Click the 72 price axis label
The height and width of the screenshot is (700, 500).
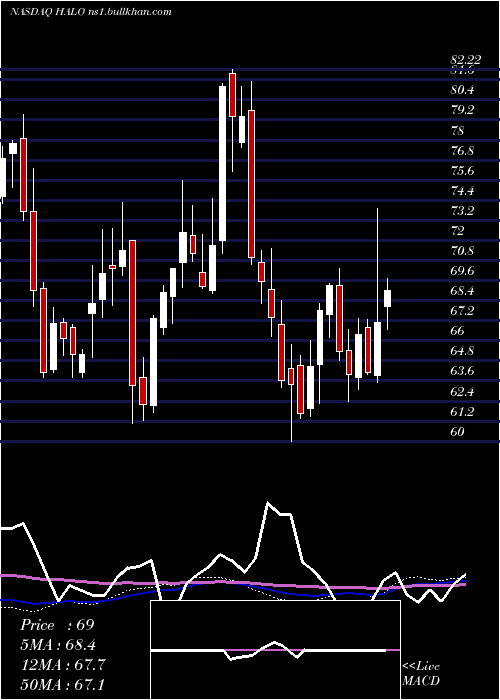pos(458,231)
